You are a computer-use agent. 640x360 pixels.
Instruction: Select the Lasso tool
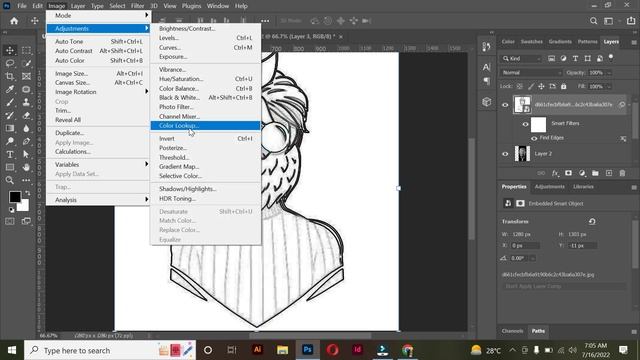10,63
